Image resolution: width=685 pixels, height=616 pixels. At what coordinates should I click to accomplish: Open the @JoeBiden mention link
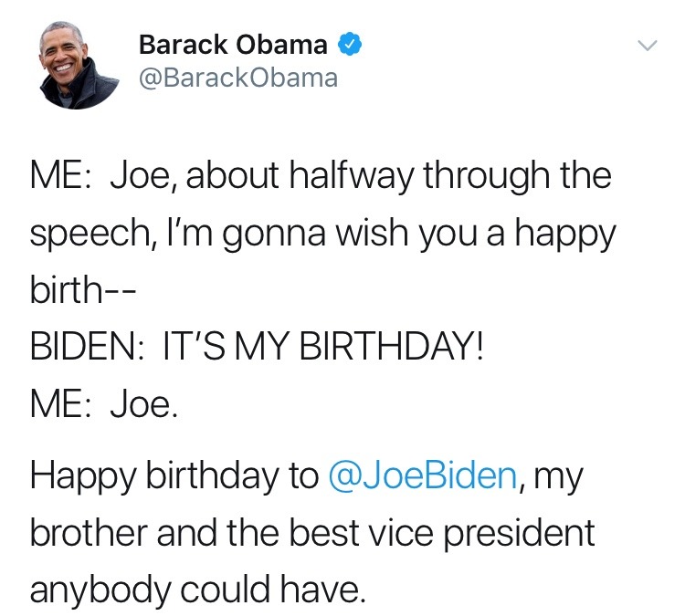tap(422, 476)
